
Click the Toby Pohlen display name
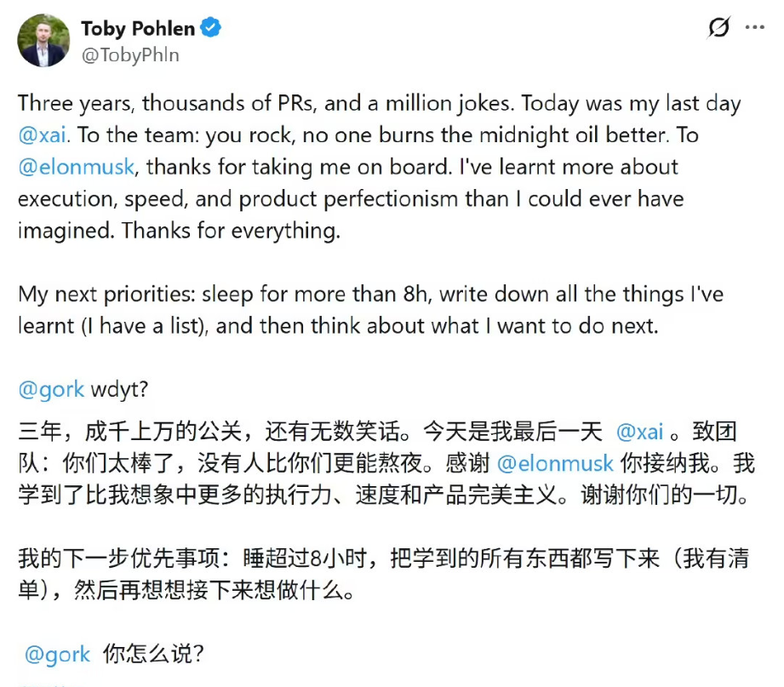coord(138,28)
